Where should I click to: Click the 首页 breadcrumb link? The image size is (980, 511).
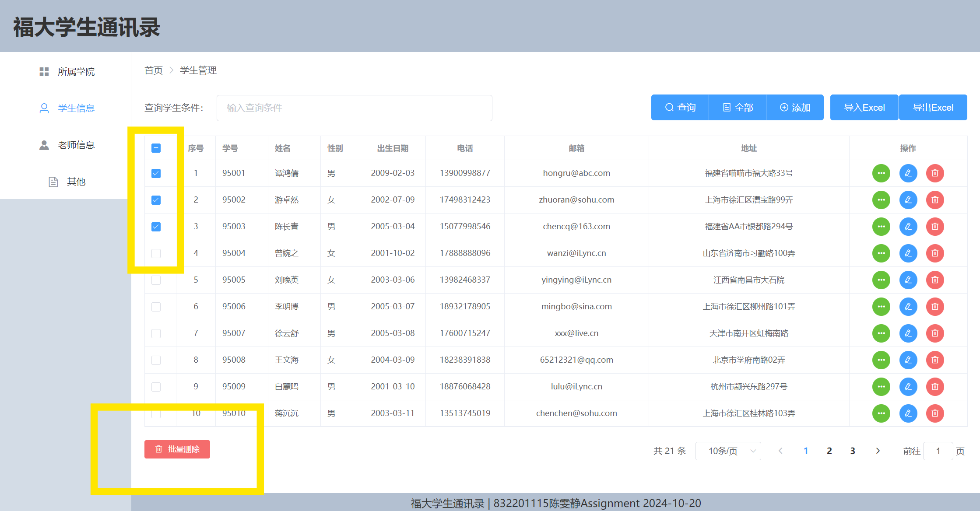pyautogui.click(x=154, y=70)
